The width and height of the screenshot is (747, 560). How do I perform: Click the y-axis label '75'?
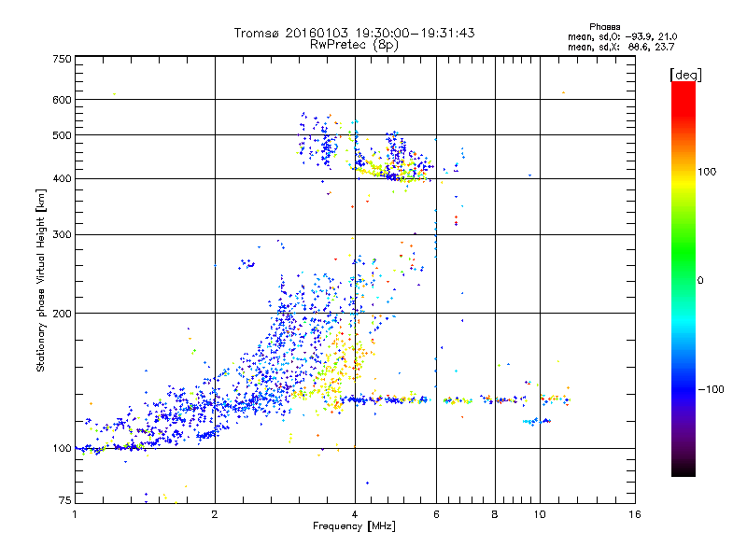pos(65,500)
